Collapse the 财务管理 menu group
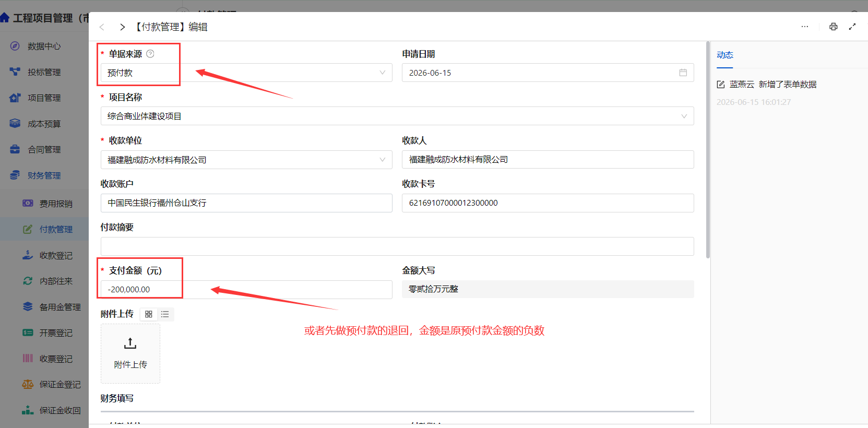Screen dimensions: 868x428 pyautogui.click(x=44, y=175)
